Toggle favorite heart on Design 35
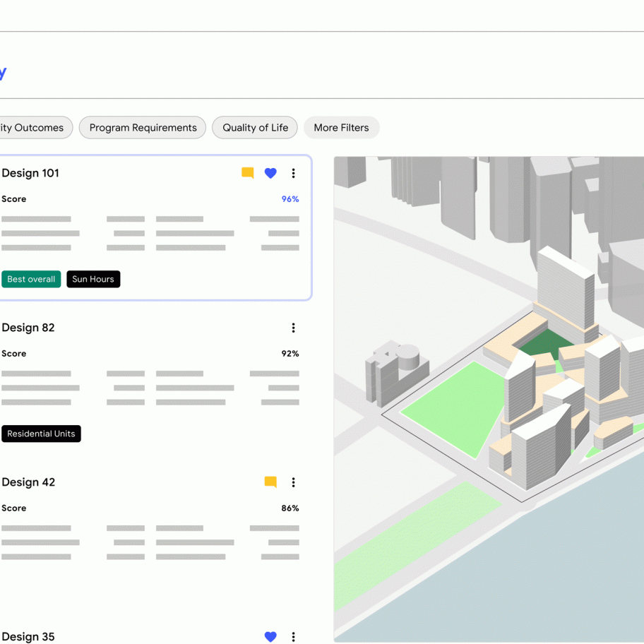Image resolution: width=644 pixels, height=644 pixels. coord(270,637)
